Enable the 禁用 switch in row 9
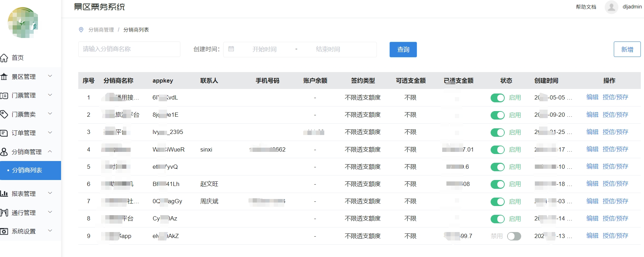Screen dimensions: 644x257 (514, 236)
